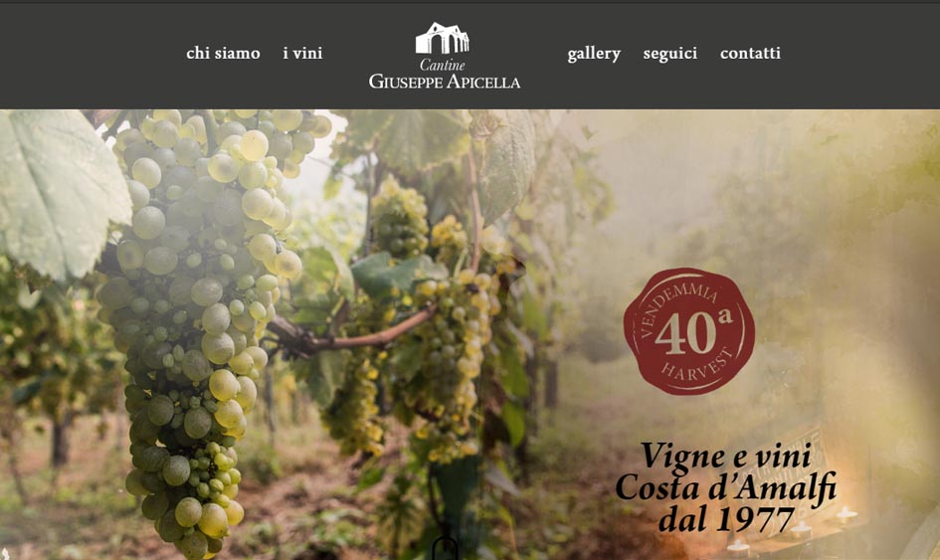Image resolution: width=940 pixels, height=560 pixels.
Task: Click the 'Cantine' script text in logo
Action: coord(443,64)
